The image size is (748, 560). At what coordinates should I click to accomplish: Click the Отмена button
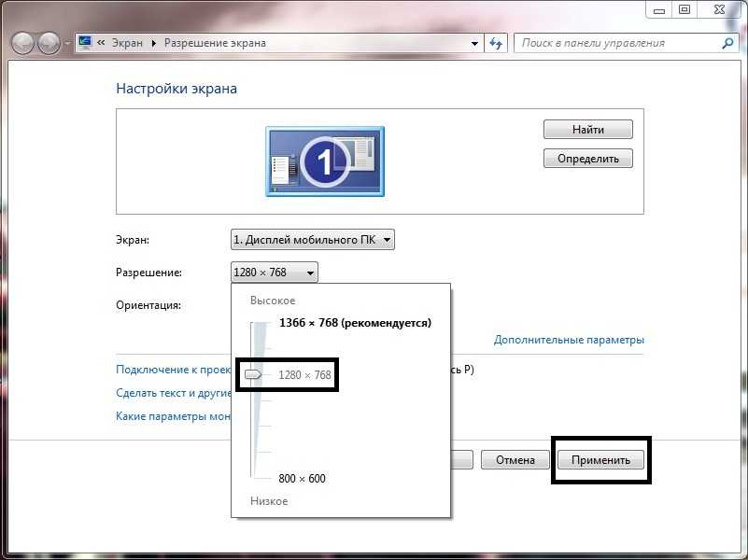(515, 460)
